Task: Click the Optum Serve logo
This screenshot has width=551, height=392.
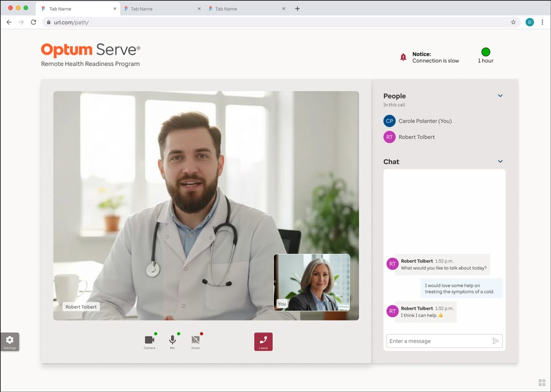Action: pos(90,50)
